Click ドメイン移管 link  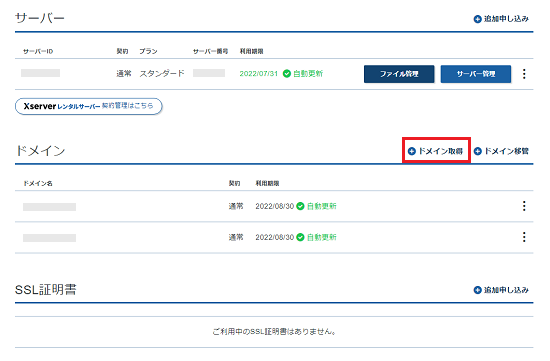point(501,151)
